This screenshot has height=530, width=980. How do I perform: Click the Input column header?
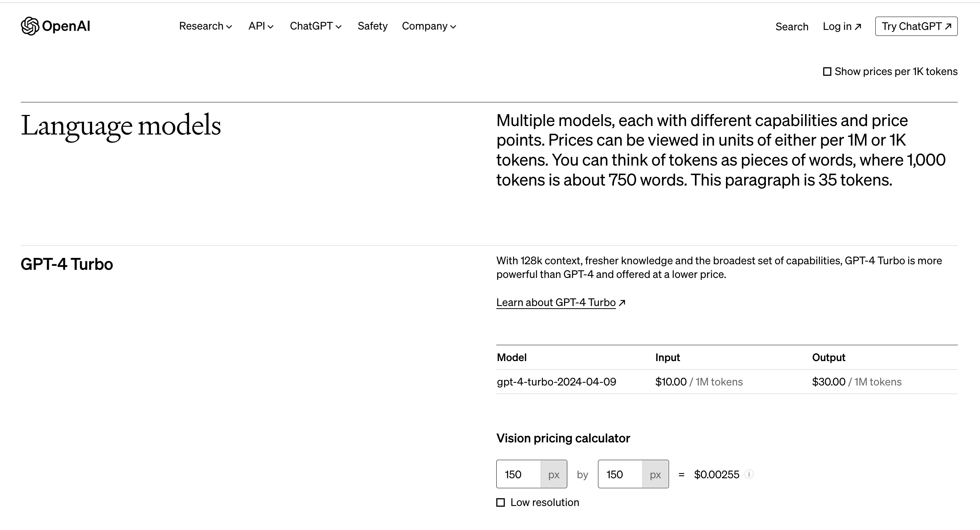[667, 357]
